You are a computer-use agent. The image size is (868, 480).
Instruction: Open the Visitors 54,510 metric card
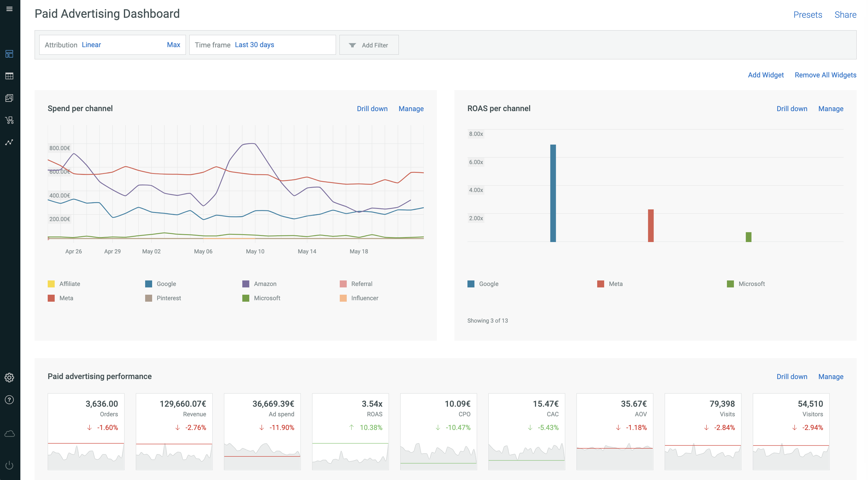791,431
